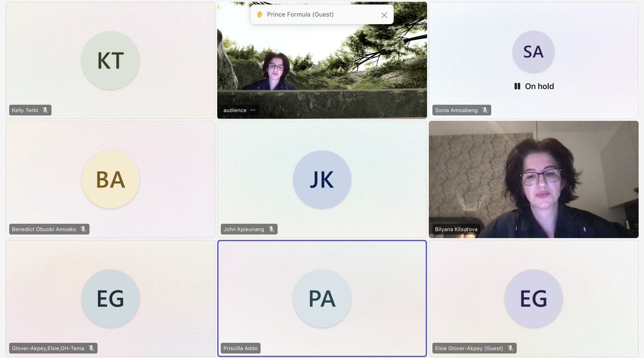Viewport: 644px width, 358px height.
Task: Click the muted mic icon for Kelly Terbi
Action: pyautogui.click(x=45, y=110)
